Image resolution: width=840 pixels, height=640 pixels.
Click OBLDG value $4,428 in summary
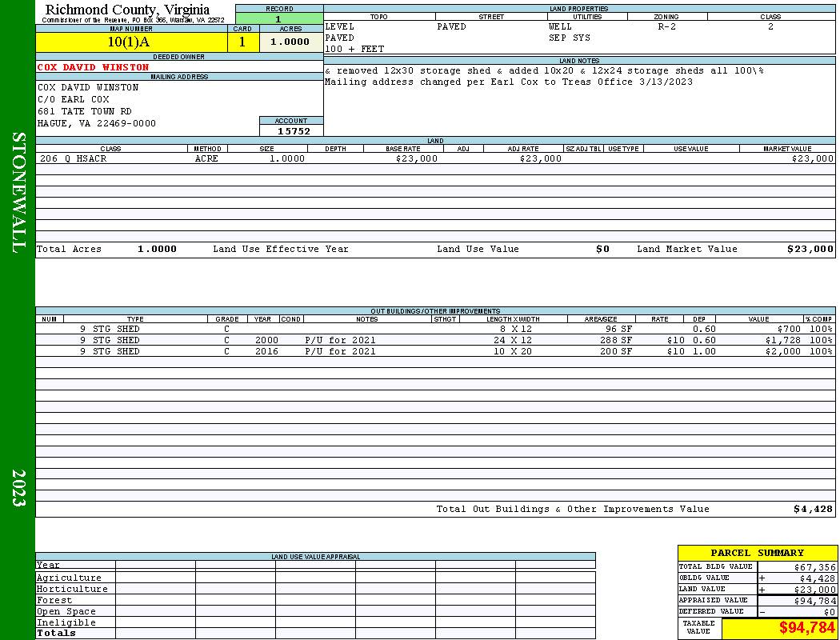pos(818,578)
